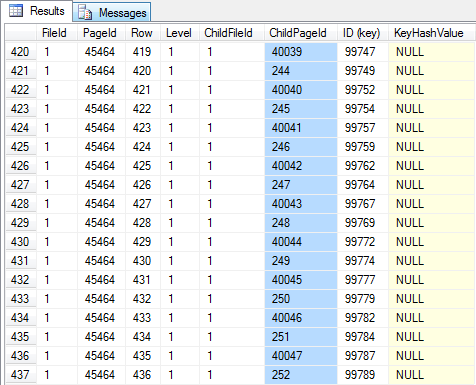Click ID (key) cell 99767
Image resolution: width=476 pixels, height=385 pixels.
[363, 204]
